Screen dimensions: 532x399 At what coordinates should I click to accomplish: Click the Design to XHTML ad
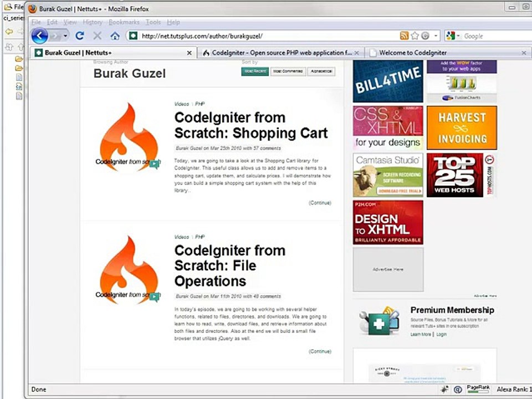tap(388, 222)
